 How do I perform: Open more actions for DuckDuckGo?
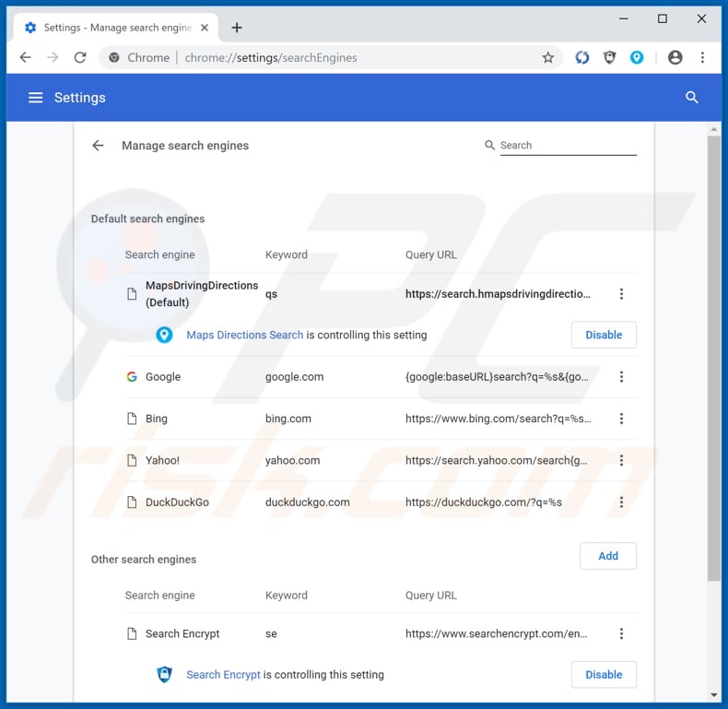pos(621,502)
